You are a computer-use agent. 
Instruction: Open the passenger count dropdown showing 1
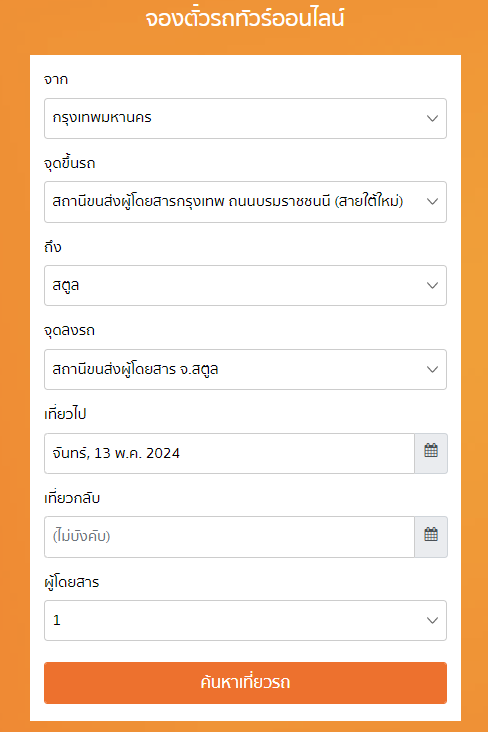pyautogui.click(x=245, y=620)
